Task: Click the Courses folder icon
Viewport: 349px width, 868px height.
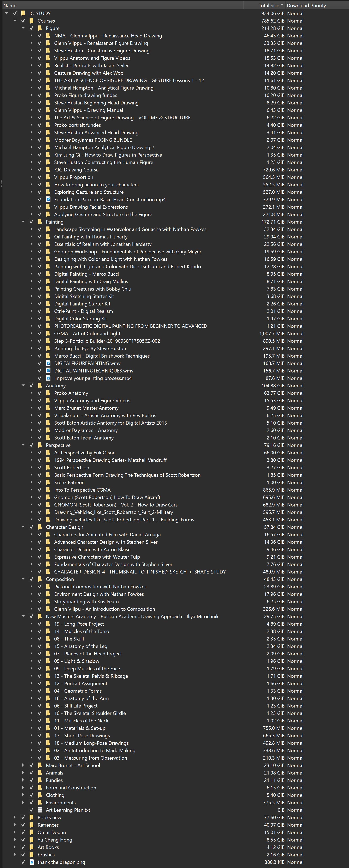Action: (31, 21)
